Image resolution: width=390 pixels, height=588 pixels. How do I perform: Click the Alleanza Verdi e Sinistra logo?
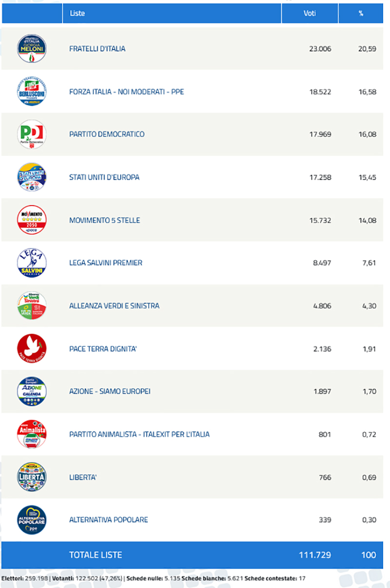click(x=32, y=306)
